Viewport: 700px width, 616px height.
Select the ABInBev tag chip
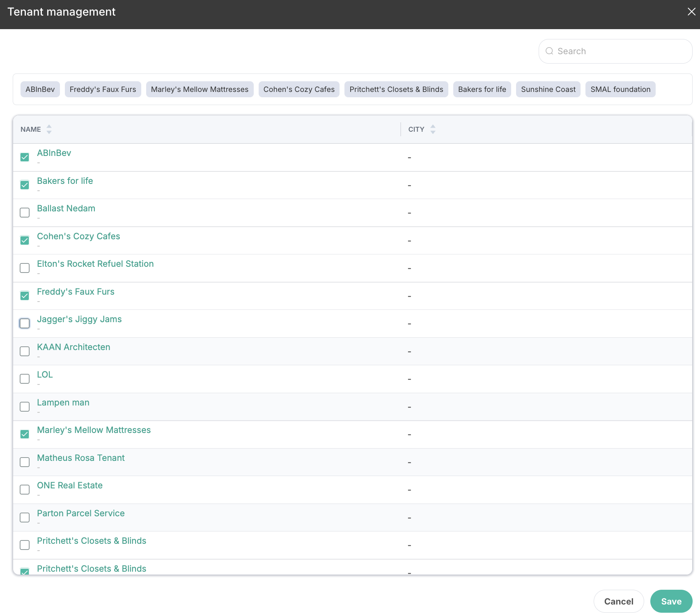point(40,89)
